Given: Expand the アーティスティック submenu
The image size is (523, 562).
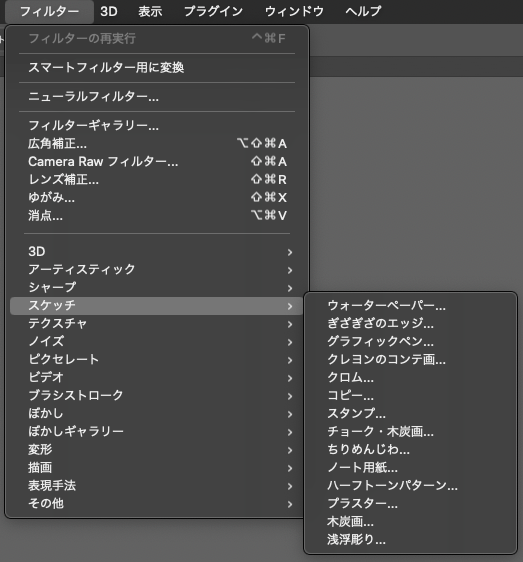Looking at the screenshot, I should 157,270.
